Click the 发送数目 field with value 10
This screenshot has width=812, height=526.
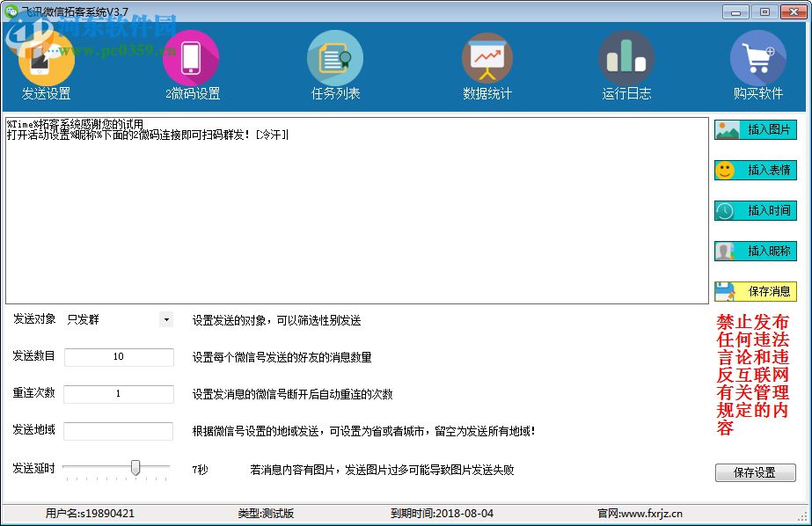119,357
